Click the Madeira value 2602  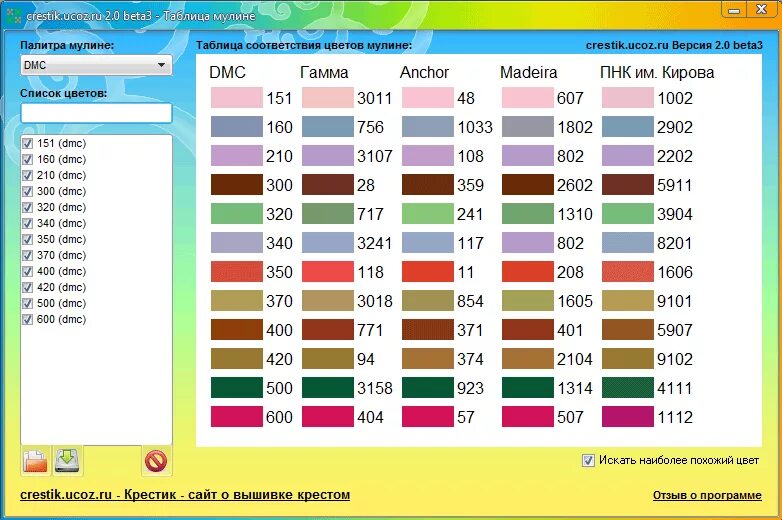575,185
